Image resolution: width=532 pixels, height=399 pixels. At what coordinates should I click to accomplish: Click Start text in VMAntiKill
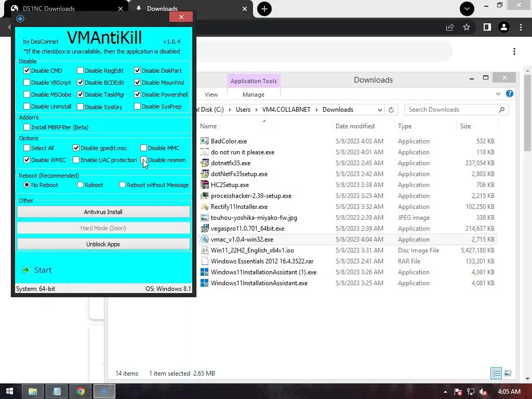[43, 270]
